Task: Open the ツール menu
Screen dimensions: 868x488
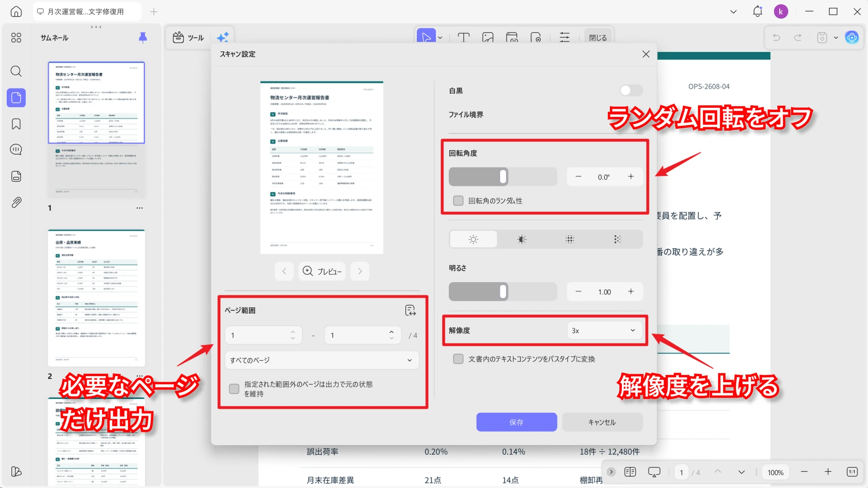Action: click(188, 38)
